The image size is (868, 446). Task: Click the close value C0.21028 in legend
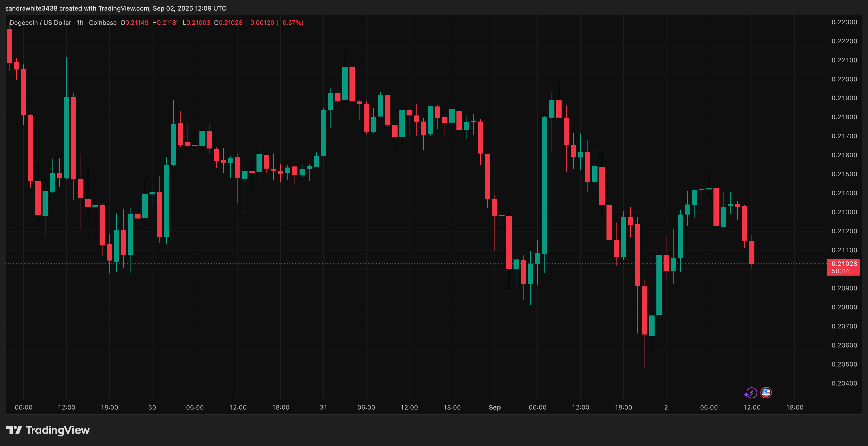tap(228, 22)
